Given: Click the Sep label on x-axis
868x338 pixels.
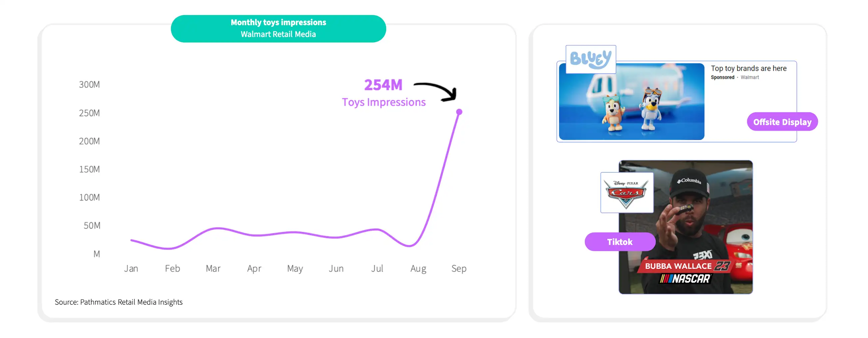Looking at the screenshot, I should pos(459,269).
